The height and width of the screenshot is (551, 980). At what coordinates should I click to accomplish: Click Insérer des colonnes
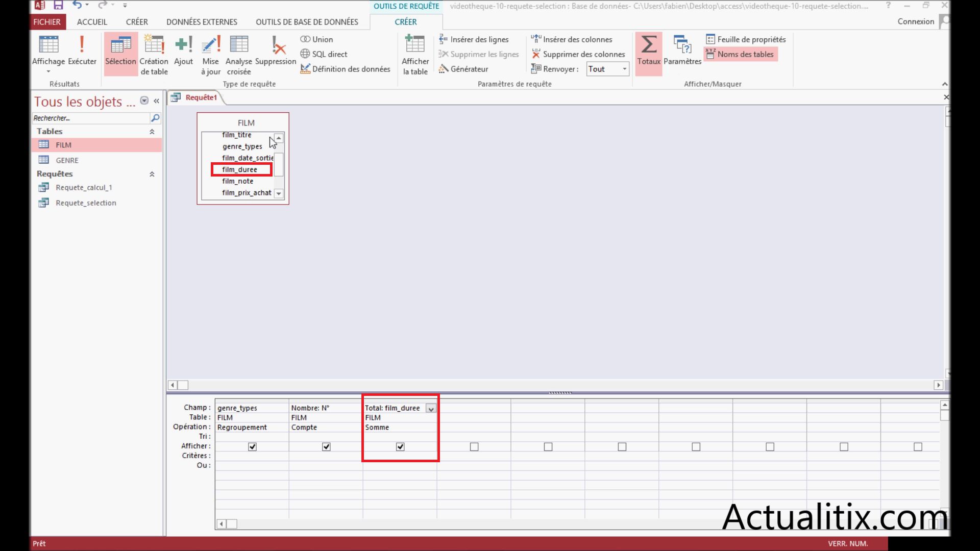pyautogui.click(x=572, y=39)
